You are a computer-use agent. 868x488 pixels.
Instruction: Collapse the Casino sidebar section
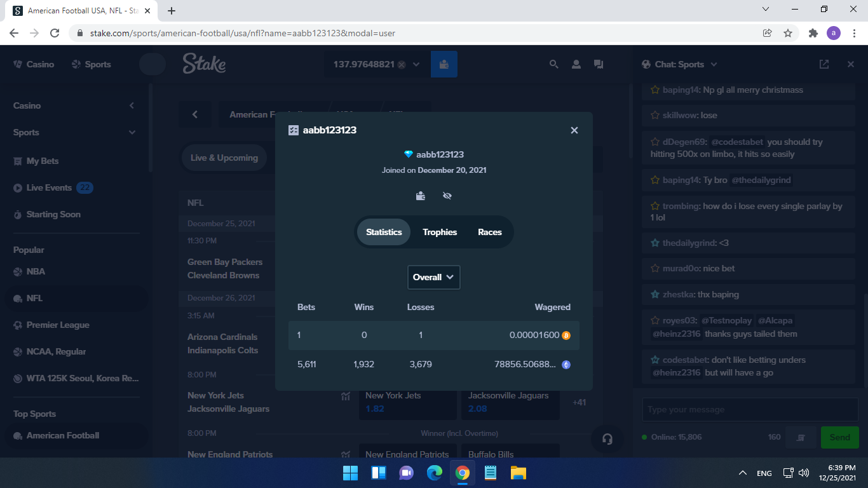132,105
